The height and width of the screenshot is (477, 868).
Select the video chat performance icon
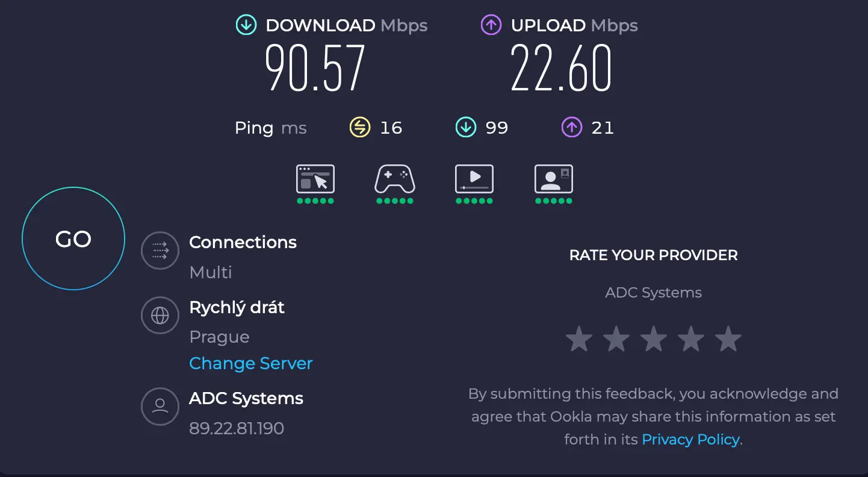(553, 179)
